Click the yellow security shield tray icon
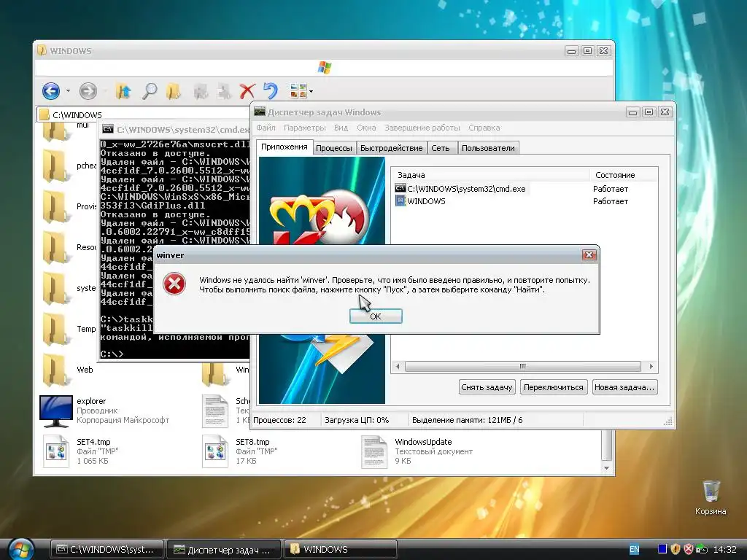The height and width of the screenshot is (560, 747). (675, 549)
